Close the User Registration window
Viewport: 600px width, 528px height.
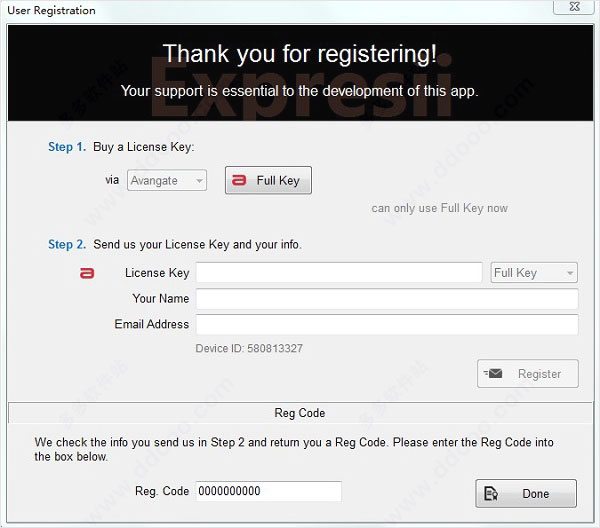pos(574,7)
